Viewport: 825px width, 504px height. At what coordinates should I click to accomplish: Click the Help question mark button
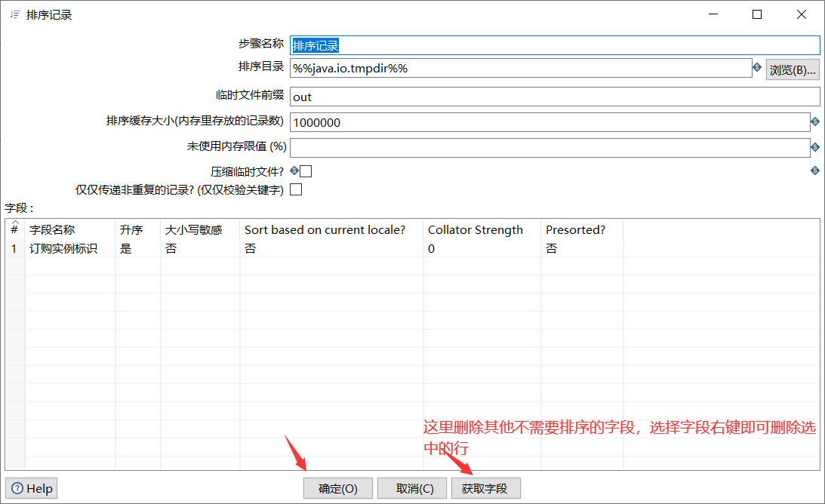[x=32, y=488]
